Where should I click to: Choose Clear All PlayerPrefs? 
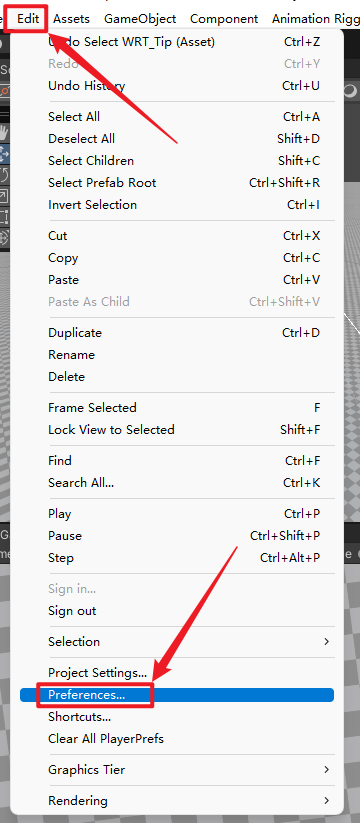coord(177,738)
